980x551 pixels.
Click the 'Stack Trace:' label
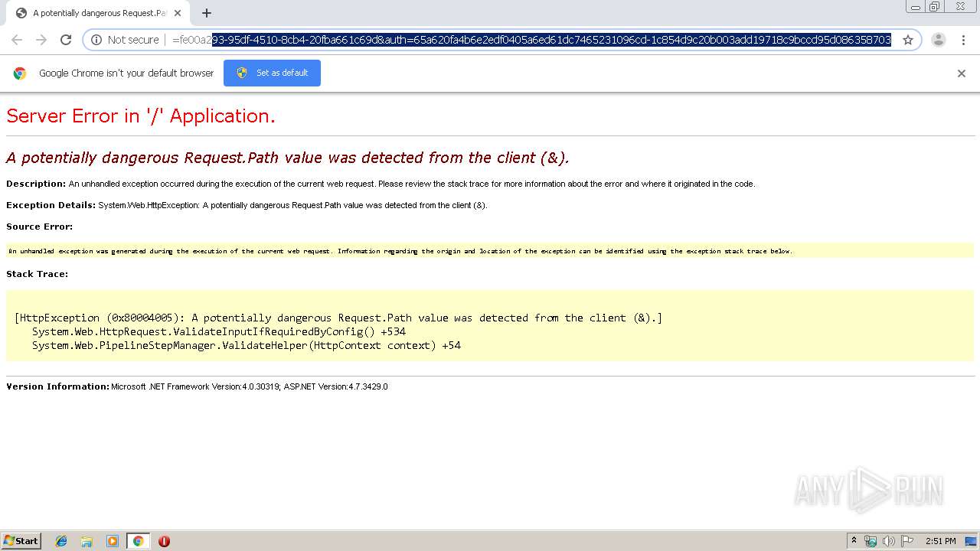[37, 274]
